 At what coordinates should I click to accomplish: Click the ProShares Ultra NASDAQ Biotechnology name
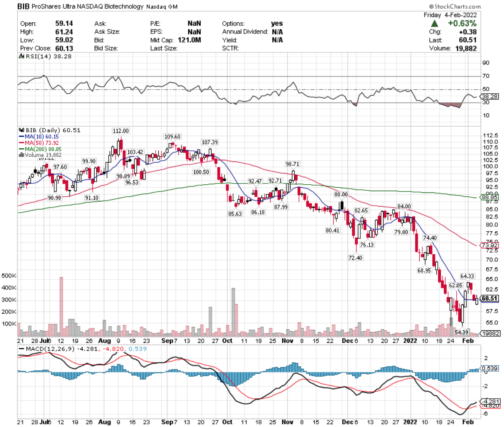coord(87,6)
